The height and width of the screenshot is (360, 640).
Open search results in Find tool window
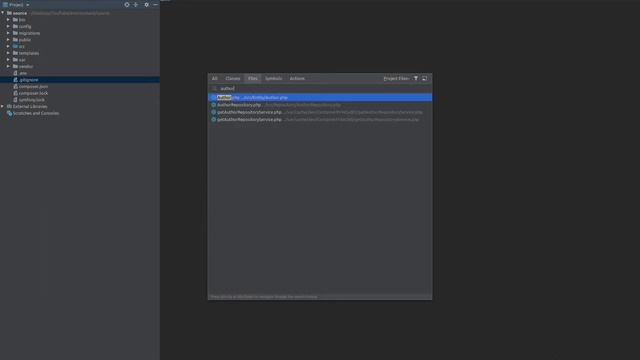[425, 78]
